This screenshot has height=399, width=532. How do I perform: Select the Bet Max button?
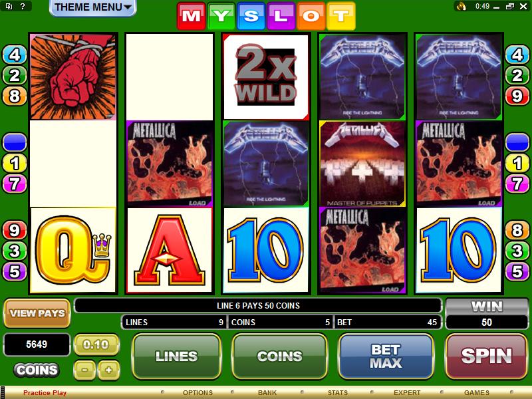386,356
